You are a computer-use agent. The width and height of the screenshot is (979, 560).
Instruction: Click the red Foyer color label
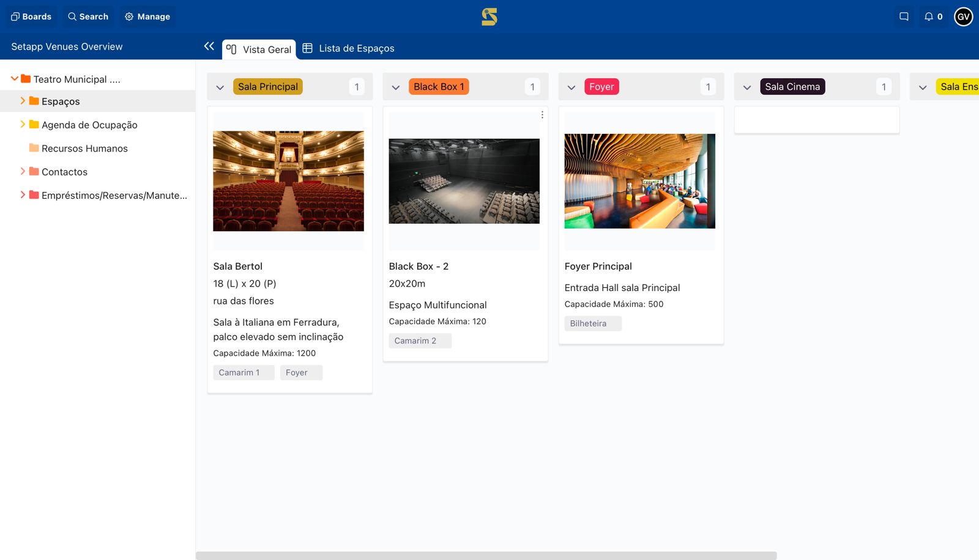[x=601, y=87]
